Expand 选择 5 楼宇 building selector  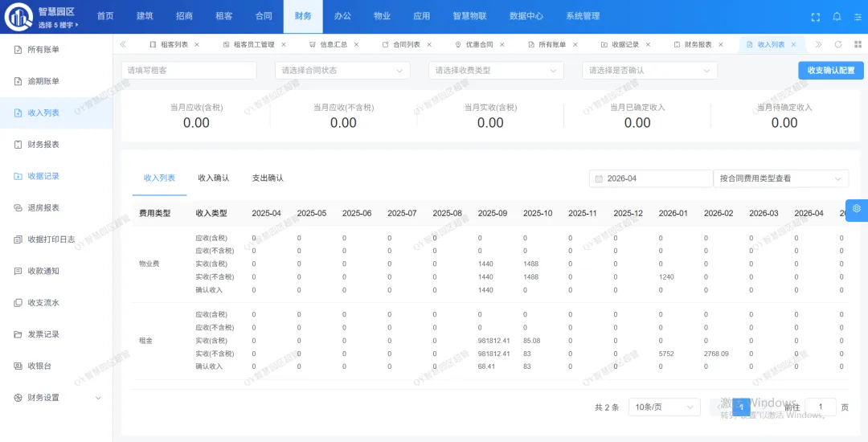[x=58, y=25]
